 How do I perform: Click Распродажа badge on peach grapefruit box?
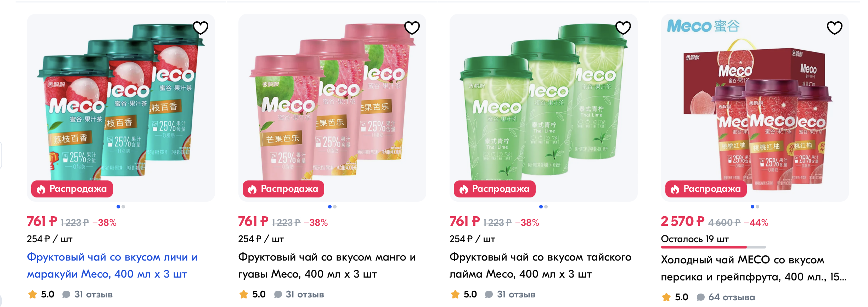(x=706, y=189)
